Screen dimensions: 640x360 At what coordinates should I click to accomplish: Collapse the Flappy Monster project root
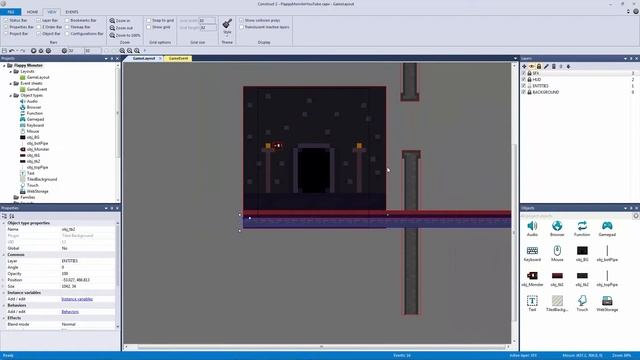[x=4, y=65]
